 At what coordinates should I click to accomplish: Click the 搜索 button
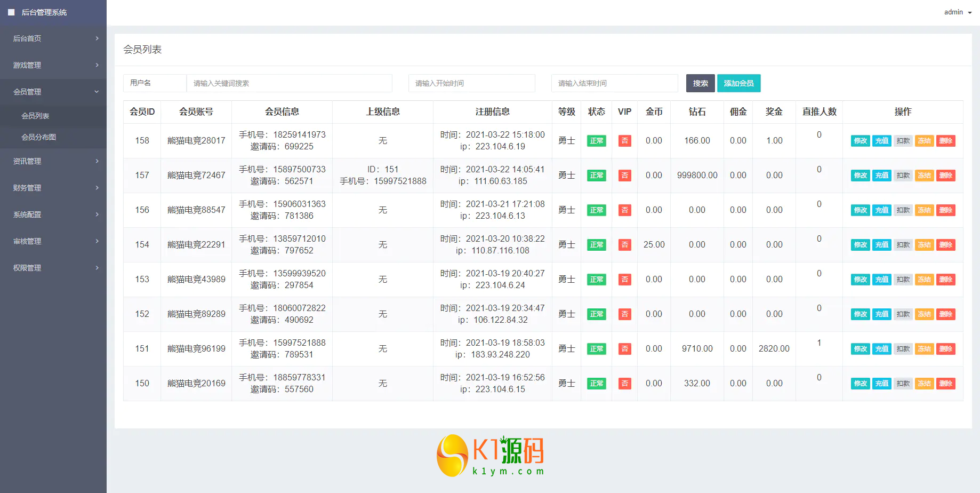700,83
